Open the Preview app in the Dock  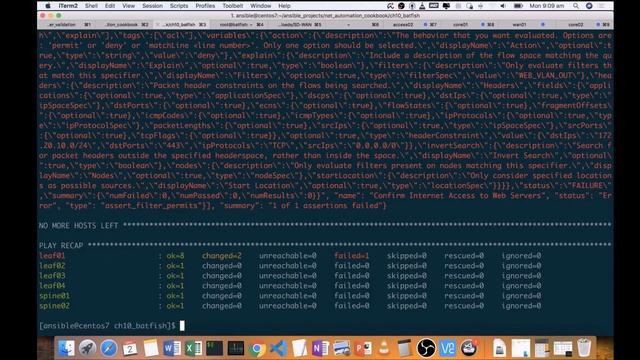pyautogui.click(x=342, y=348)
